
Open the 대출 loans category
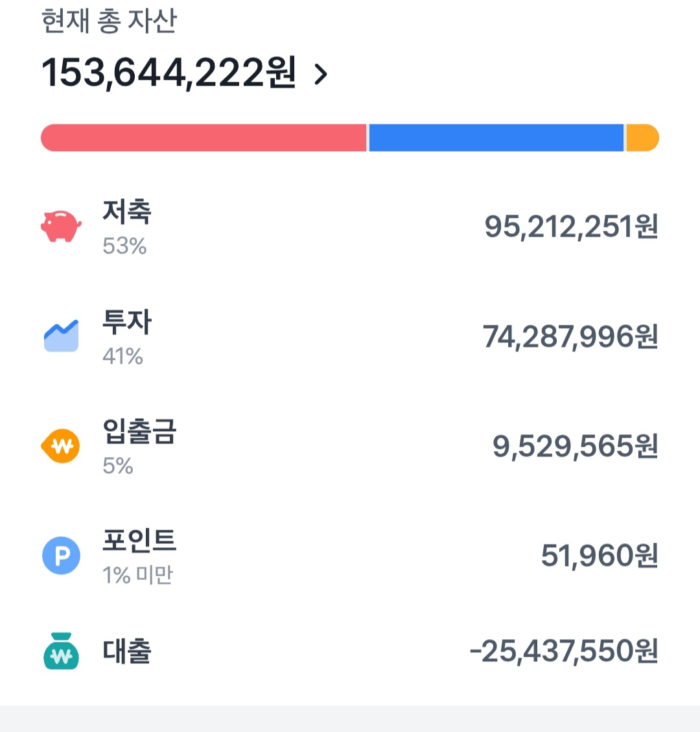[x=127, y=651]
